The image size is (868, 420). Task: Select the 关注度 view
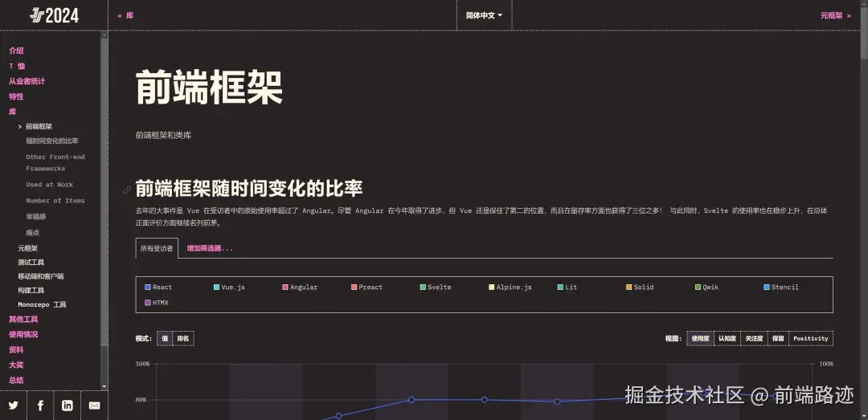tap(754, 339)
